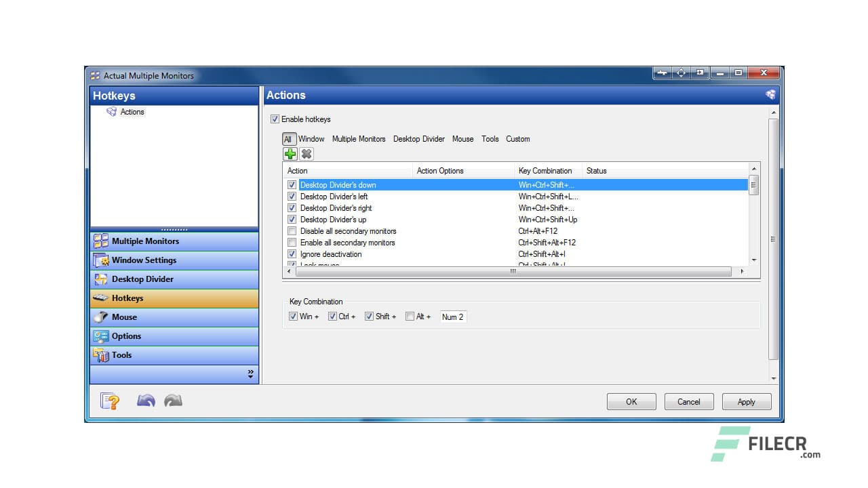The width and height of the screenshot is (868, 488).
Task: Click the gray X delete-hotkey icon
Action: pos(307,154)
